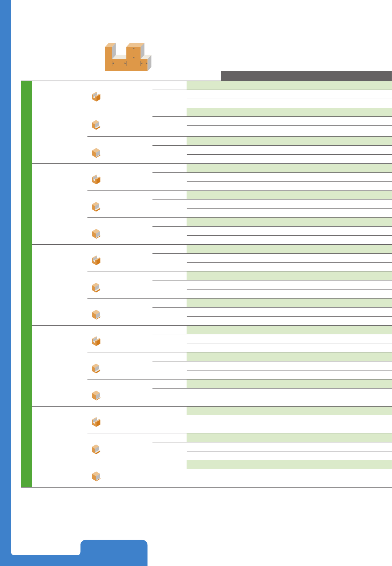Image resolution: width=392 pixels, height=566 pixels.
Task: Select the bottommost green highlighted table row
Action: [289, 464]
